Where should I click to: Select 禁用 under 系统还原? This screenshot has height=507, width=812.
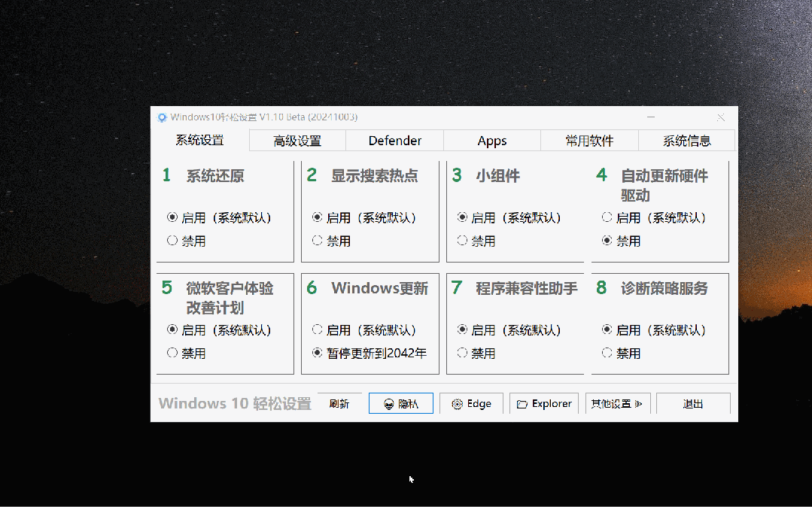[x=187, y=241]
